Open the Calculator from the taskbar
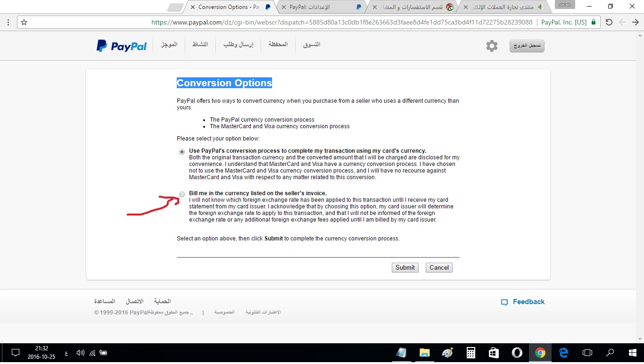Screen dimensions: 644x364 471,353
